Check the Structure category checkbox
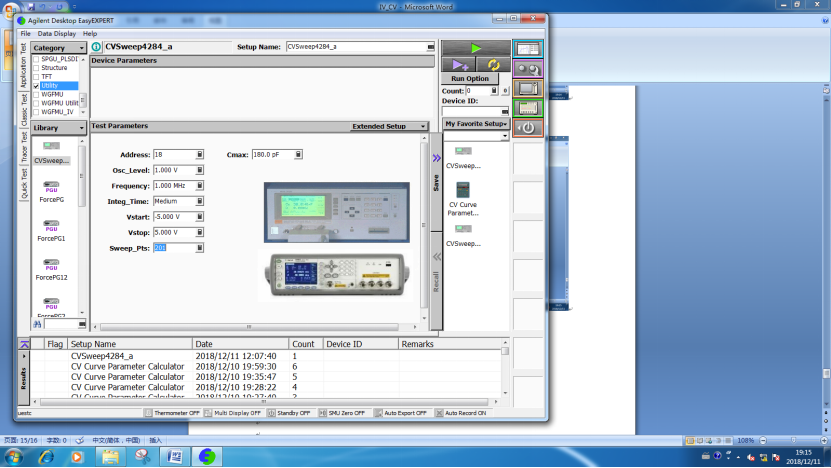 [x=36, y=68]
